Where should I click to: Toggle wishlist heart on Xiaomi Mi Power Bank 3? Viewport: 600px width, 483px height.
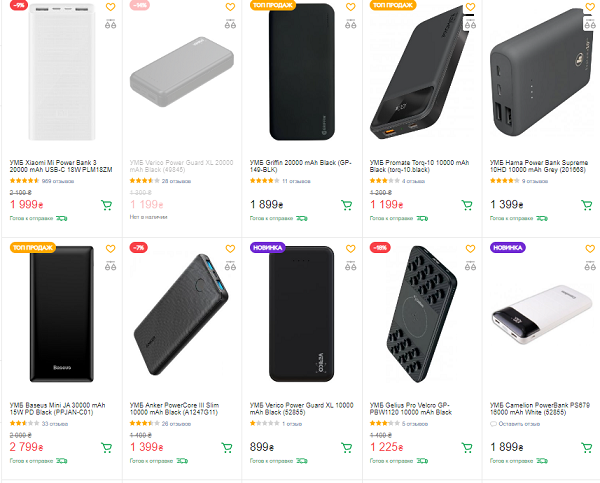(109, 6)
